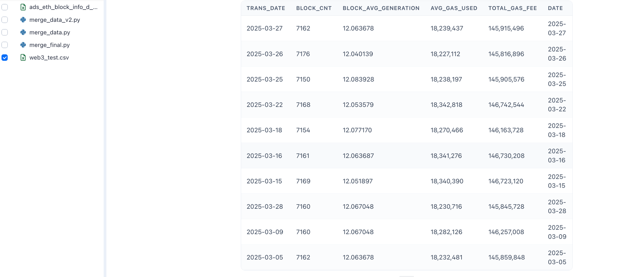Click the merge_data.py Python icon
The height and width of the screenshot is (277, 644).
(x=23, y=32)
